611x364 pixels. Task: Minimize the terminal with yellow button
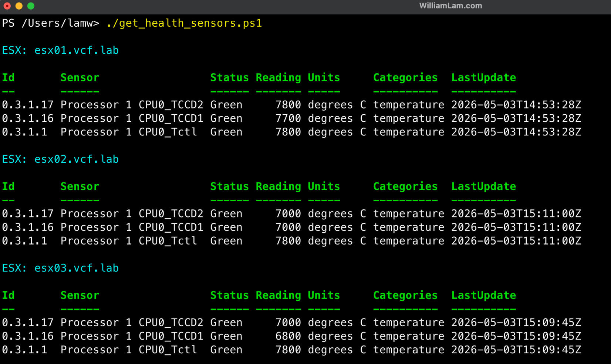click(x=19, y=6)
